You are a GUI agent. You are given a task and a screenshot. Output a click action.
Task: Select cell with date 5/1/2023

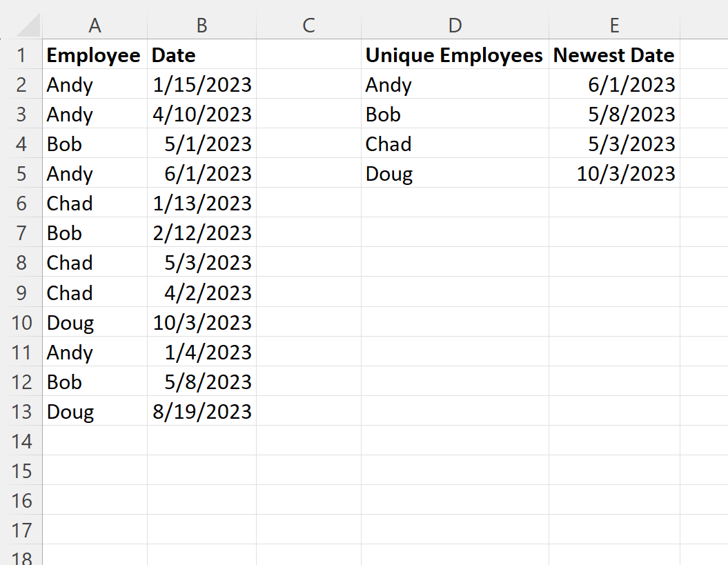201,144
